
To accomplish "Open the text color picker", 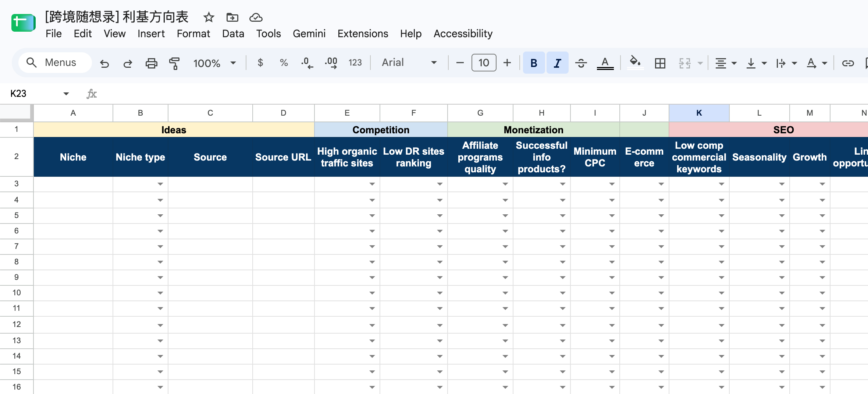I will (605, 63).
